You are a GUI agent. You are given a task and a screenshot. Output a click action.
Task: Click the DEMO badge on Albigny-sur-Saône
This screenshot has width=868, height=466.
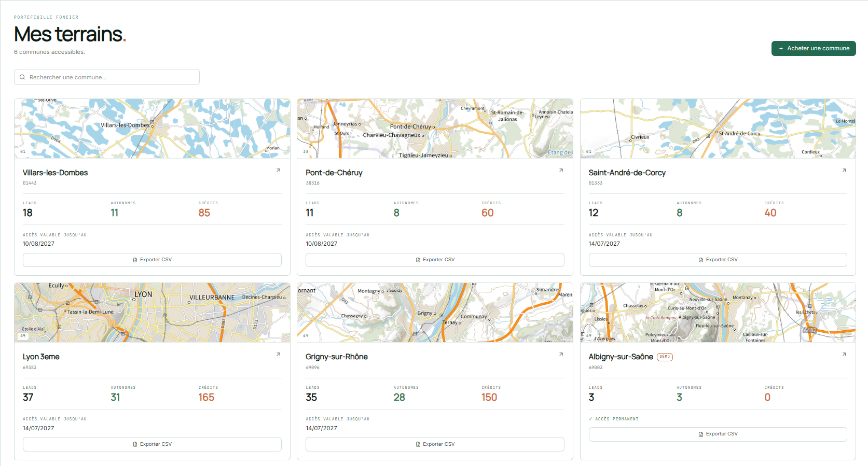(x=665, y=357)
